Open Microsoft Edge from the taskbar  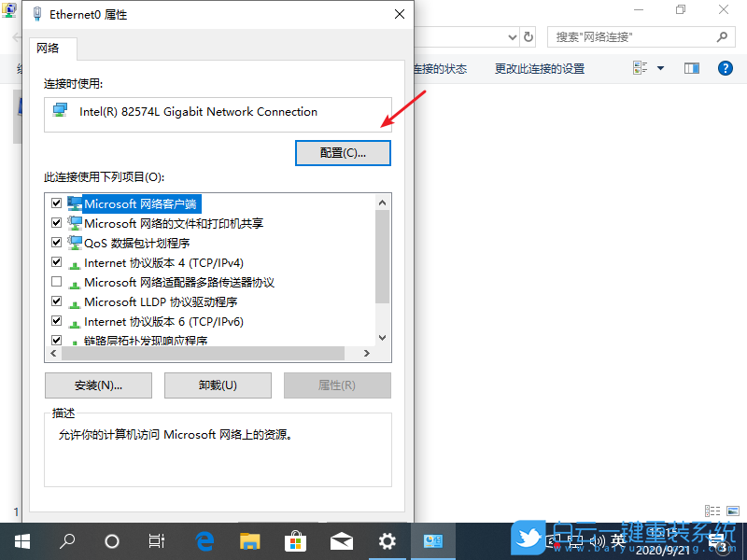[x=204, y=539]
